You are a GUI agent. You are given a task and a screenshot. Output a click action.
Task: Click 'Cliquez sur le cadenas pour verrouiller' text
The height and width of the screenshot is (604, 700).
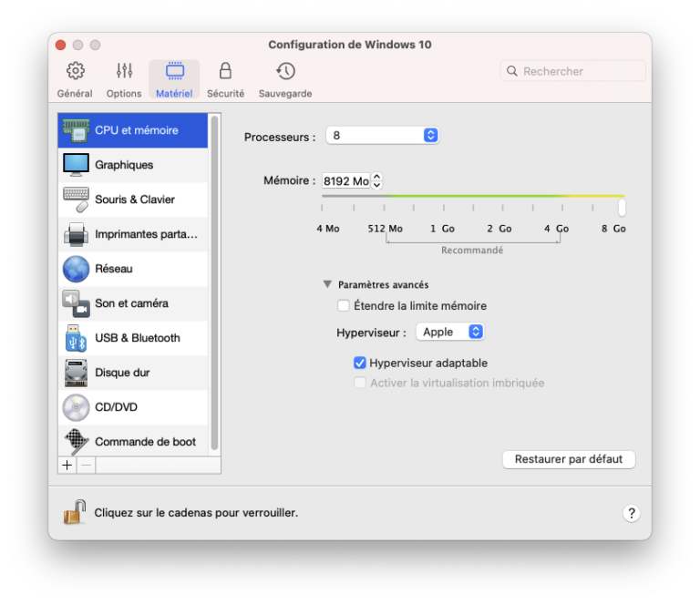pos(196,513)
